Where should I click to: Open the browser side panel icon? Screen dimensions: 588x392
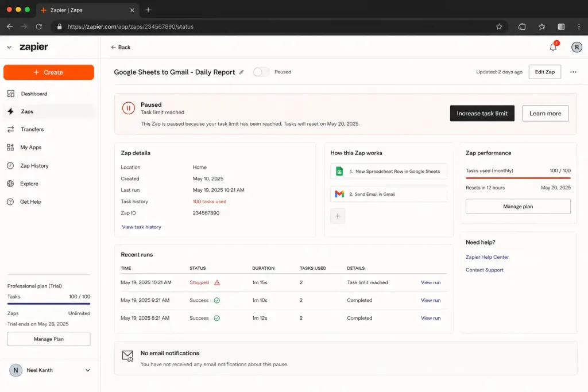tap(561, 26)
